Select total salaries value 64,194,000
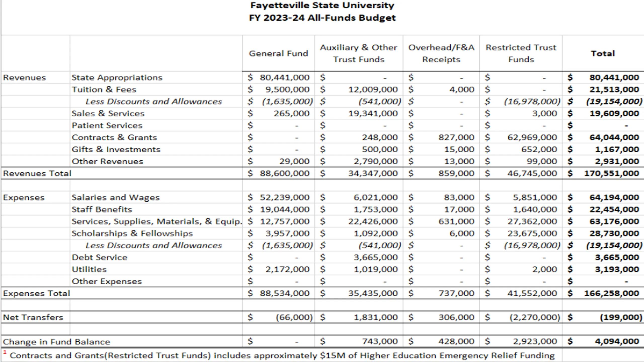Viewport: 644px width, 362px height. 614,197
